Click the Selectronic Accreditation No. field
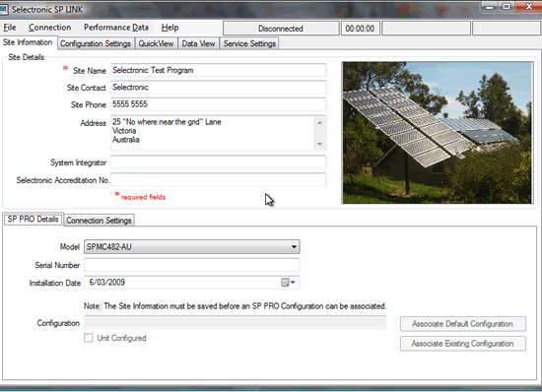Image resolution: width=542 pixels, height=392 pixels. [219, 179]
